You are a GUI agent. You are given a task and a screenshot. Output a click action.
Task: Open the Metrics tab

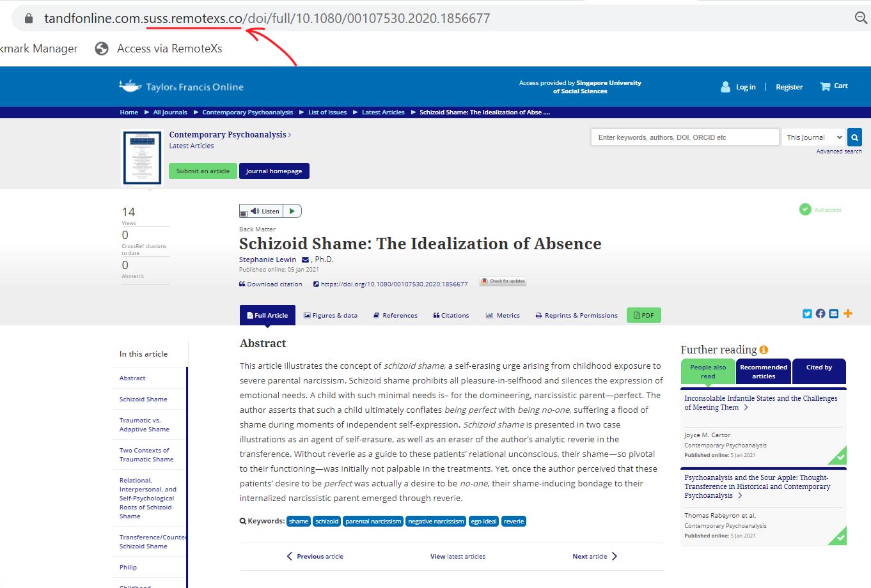(x=502, y=315)
